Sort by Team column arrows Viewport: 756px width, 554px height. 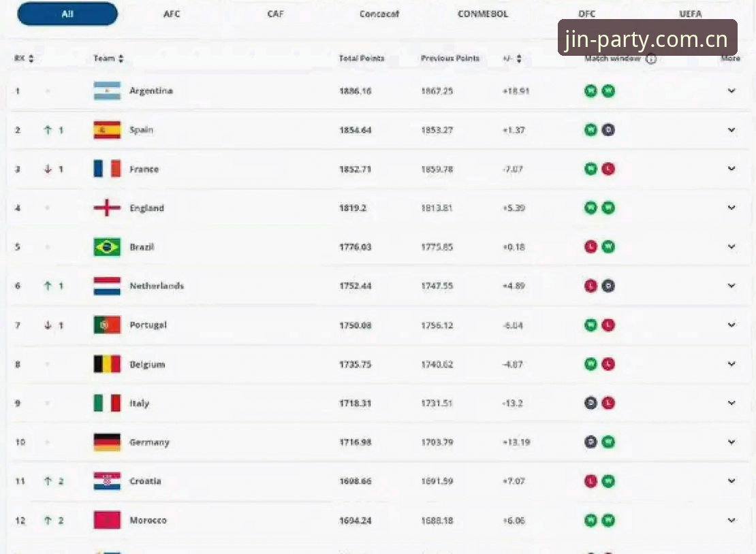pyautogui.click(x=121, y=59)
